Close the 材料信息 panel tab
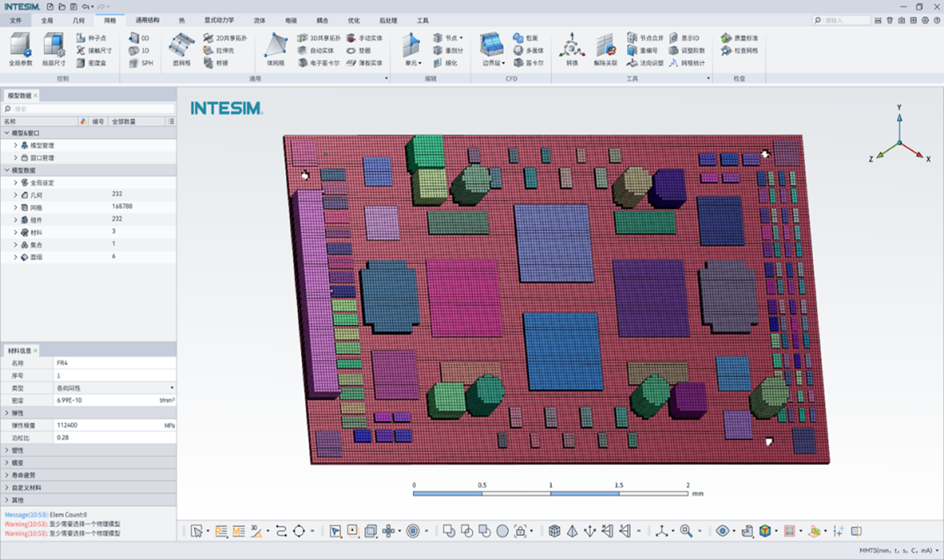Screen dimensions: 944x560 36,351
